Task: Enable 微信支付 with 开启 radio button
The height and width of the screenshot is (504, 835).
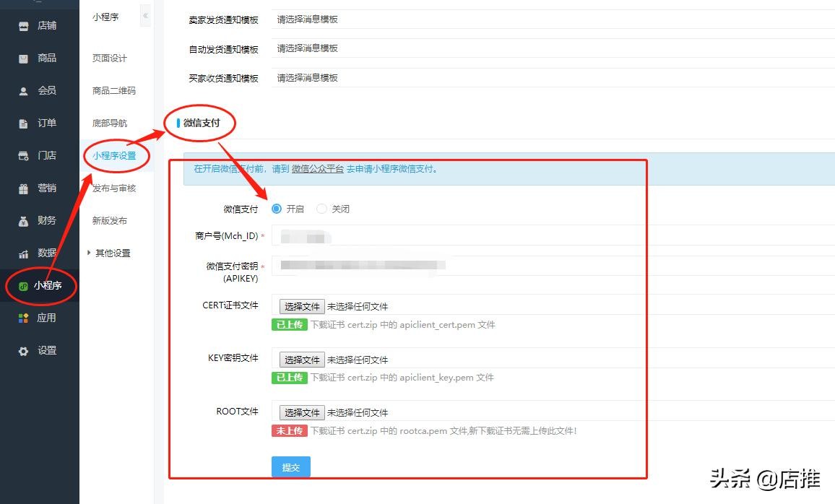Action: 277,209
